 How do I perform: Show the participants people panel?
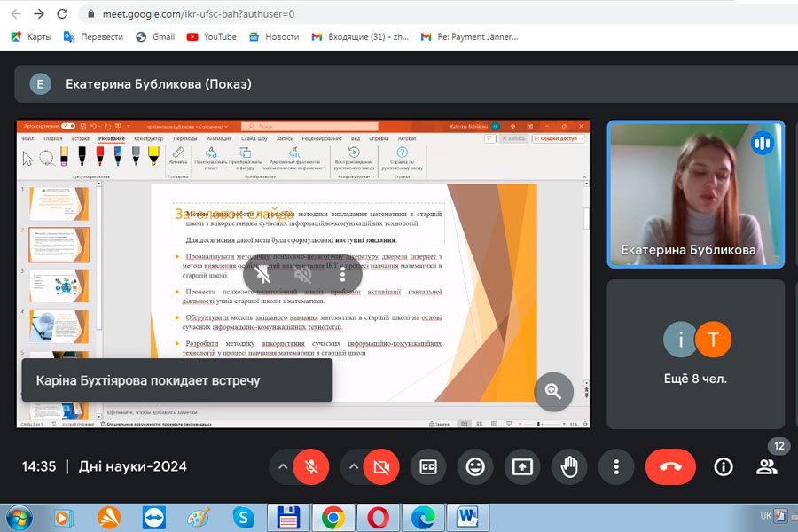coord(766,467)
